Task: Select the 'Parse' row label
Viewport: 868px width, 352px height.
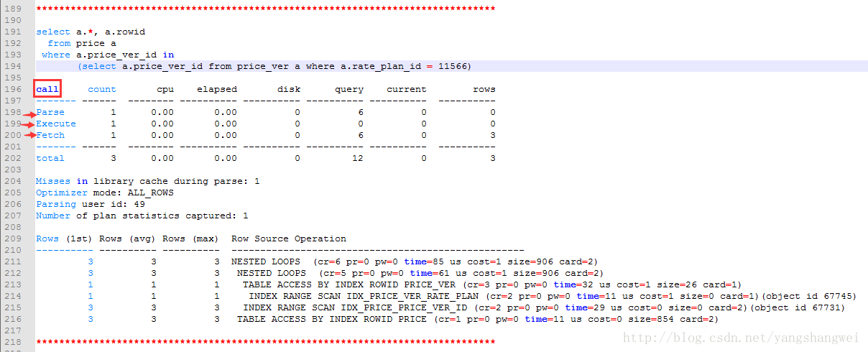Action: (x=50, y=112)
